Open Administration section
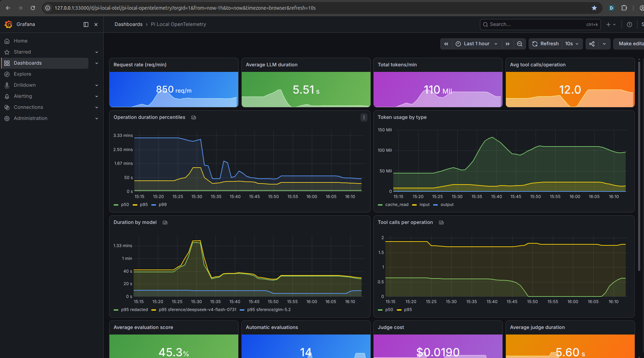Image resolution: width=644 pixels, height=358 pixels. coord(30,118)
